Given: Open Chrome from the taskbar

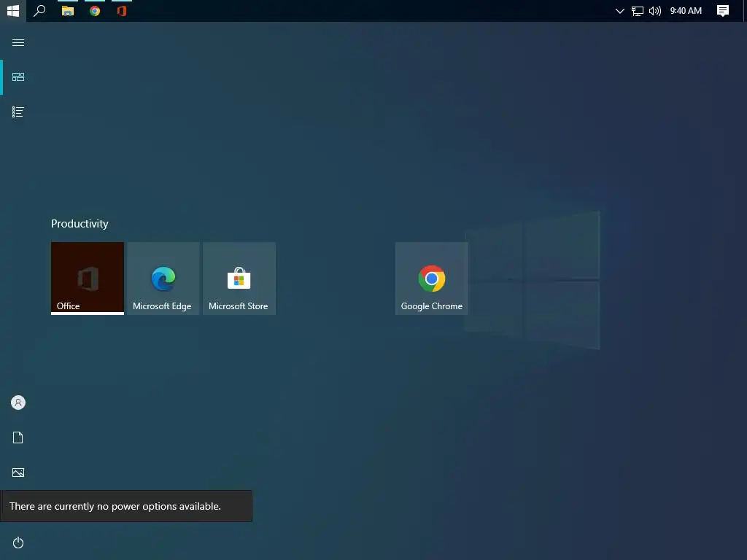Looking at the screenshot, I should [95, 11].
